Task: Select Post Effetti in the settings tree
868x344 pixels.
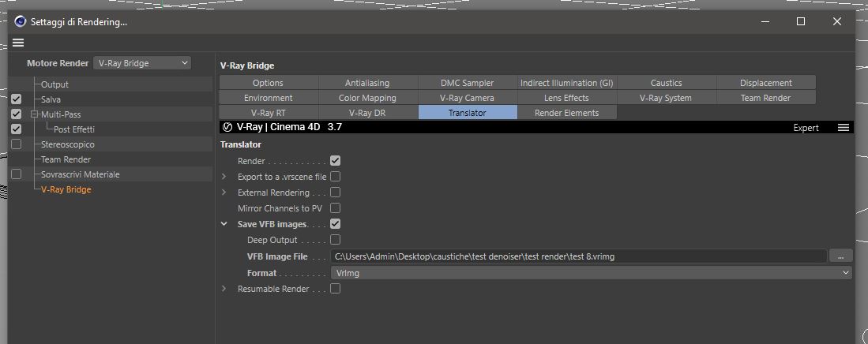Action: coord(74,129)
